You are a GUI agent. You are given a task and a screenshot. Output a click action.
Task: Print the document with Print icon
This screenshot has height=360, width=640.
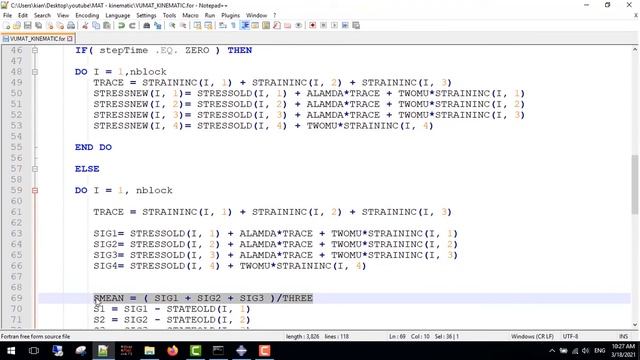[71, 25]
